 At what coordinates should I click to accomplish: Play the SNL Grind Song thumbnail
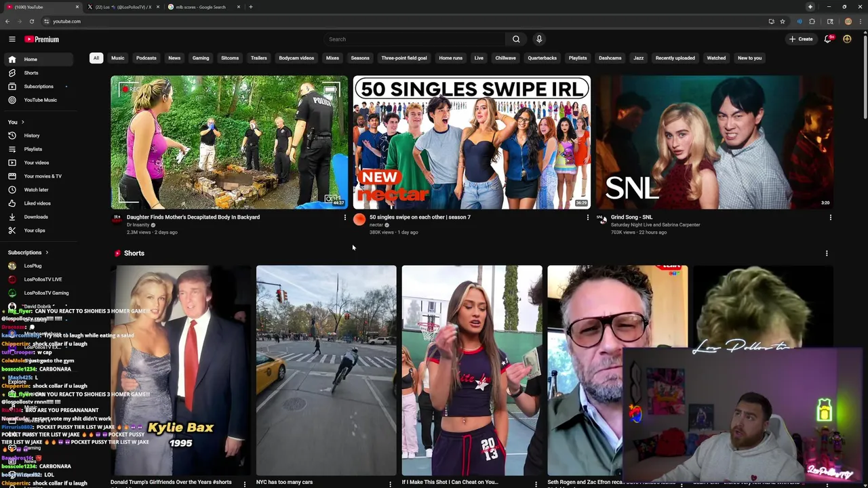[714, 142]
